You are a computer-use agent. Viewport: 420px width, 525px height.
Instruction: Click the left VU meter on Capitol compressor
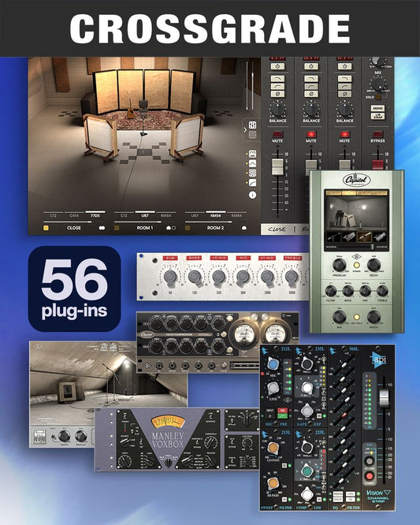coord(243,333)
